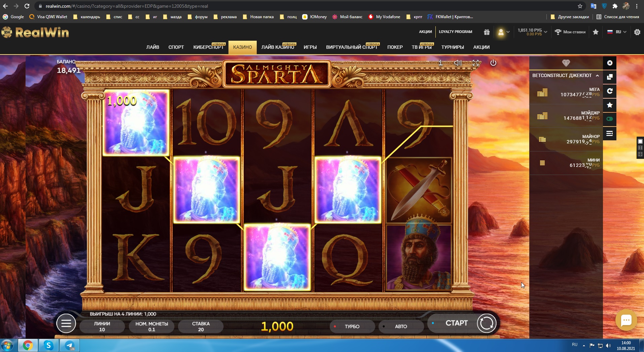Viewport: 644px width, 352px height.
Task: Mute the slot game sound
Action: 458,63
